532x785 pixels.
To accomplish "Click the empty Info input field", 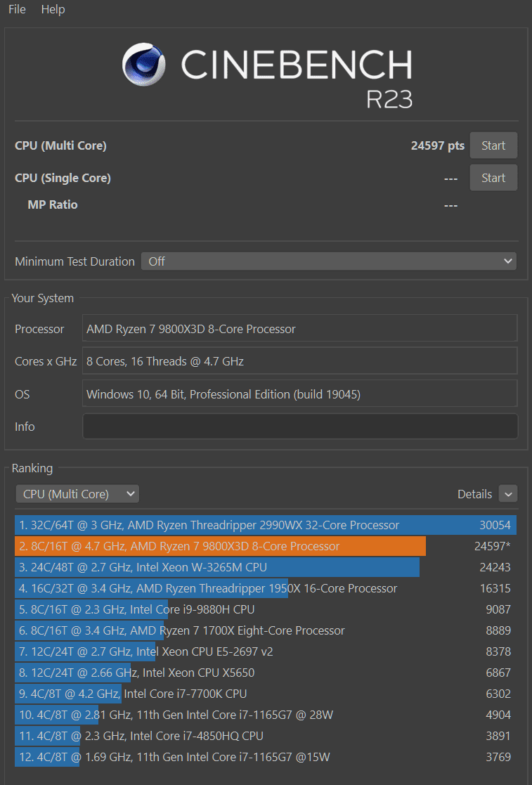I will (x=299, y=427).
